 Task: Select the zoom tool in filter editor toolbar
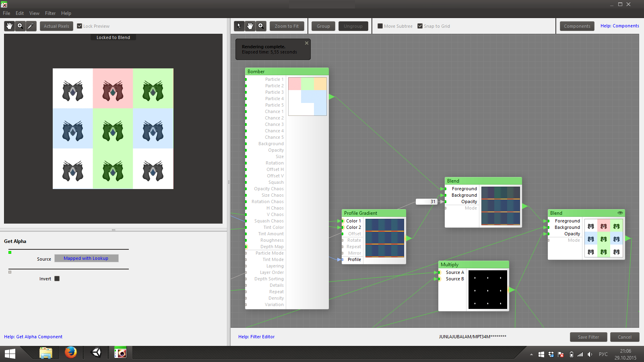261,26
